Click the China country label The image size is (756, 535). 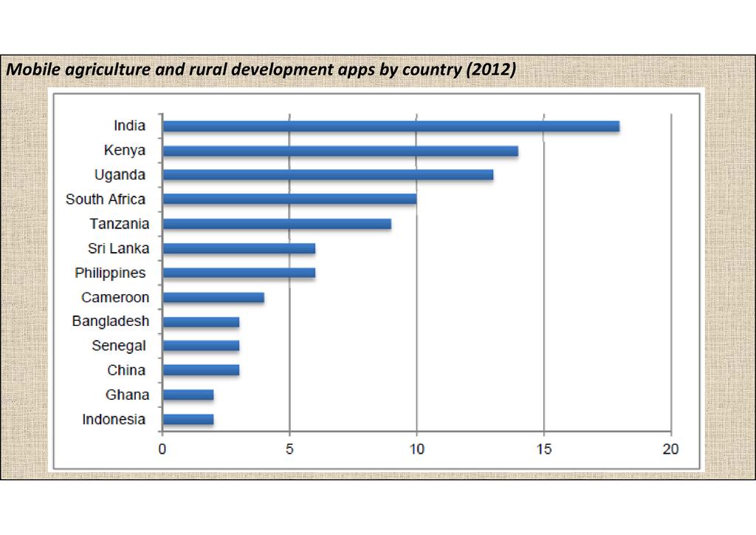pyautogui.click(x=126, y=370)
